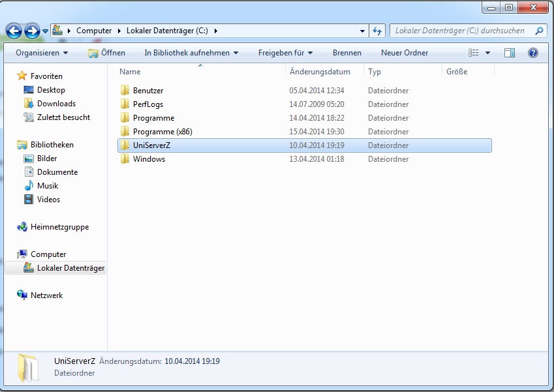Expand arrow before Computer in address bar
Image resolution: width=554 pixels, height=392 pixels.
point(69,31)
